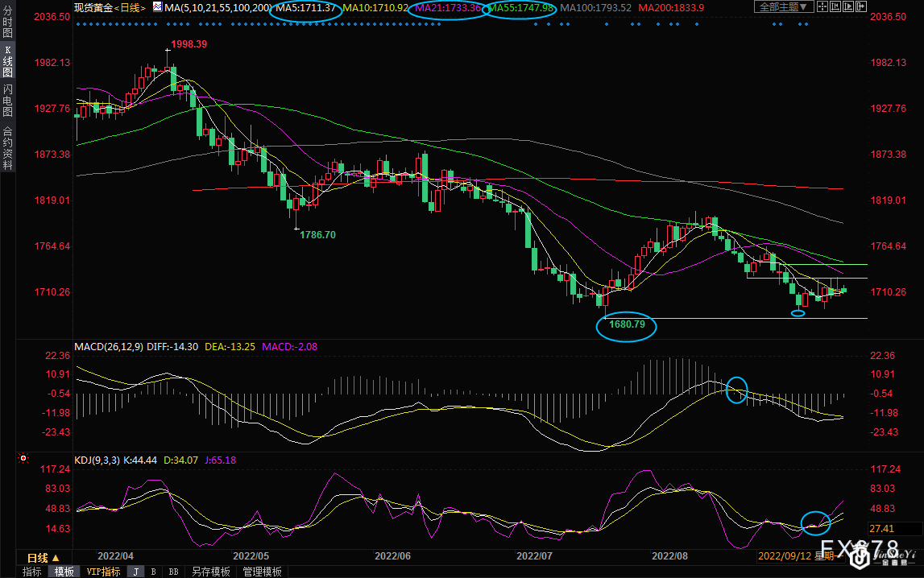Toggle the BB indicator button
The image size is (924, 578).
173,572
